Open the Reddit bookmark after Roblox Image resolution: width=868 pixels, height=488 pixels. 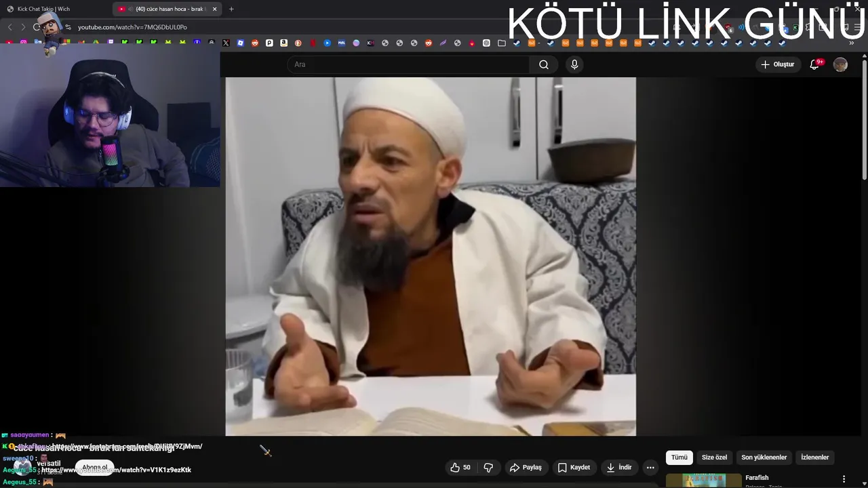coord(255,43)
